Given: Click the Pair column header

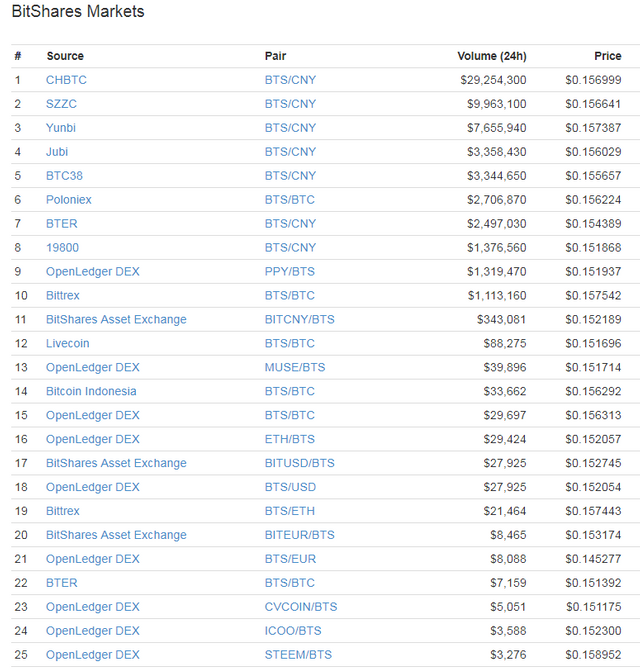Looking at the screenshot, I should (x=275, y=56).
